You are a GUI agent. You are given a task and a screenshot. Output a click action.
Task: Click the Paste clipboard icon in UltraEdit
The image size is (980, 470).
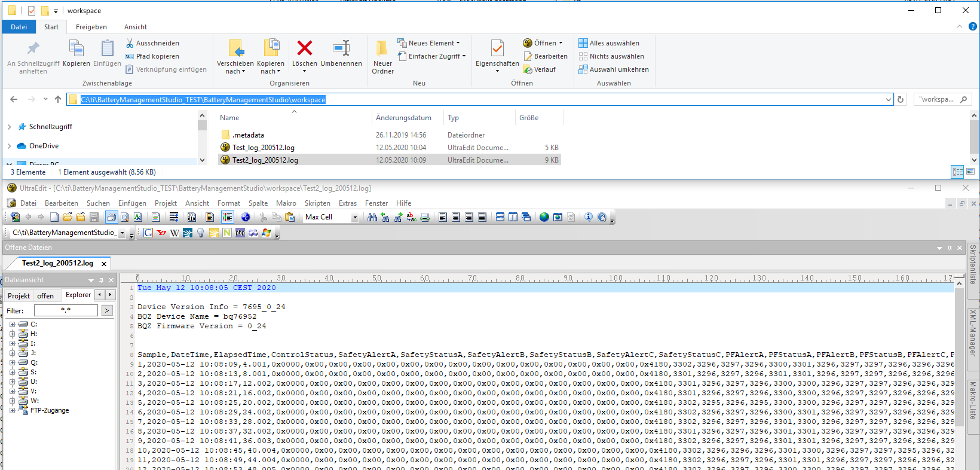(x=290, y=217)
